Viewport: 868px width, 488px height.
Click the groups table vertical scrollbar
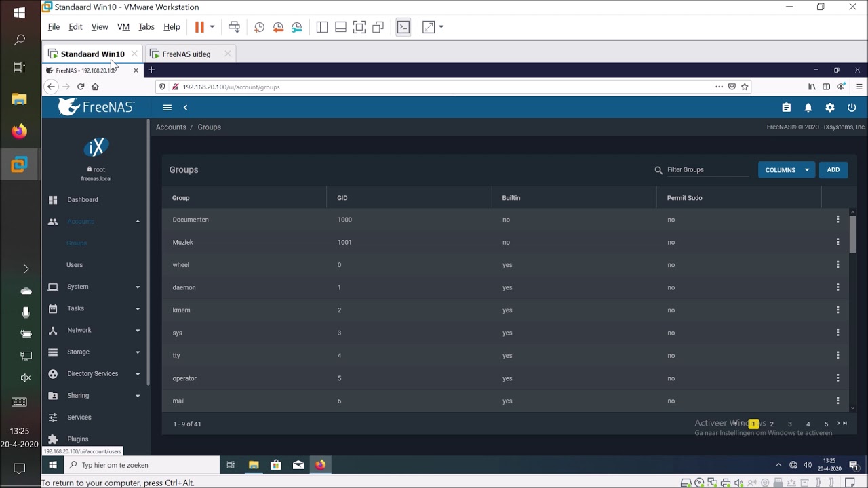[x=853, y=235]
